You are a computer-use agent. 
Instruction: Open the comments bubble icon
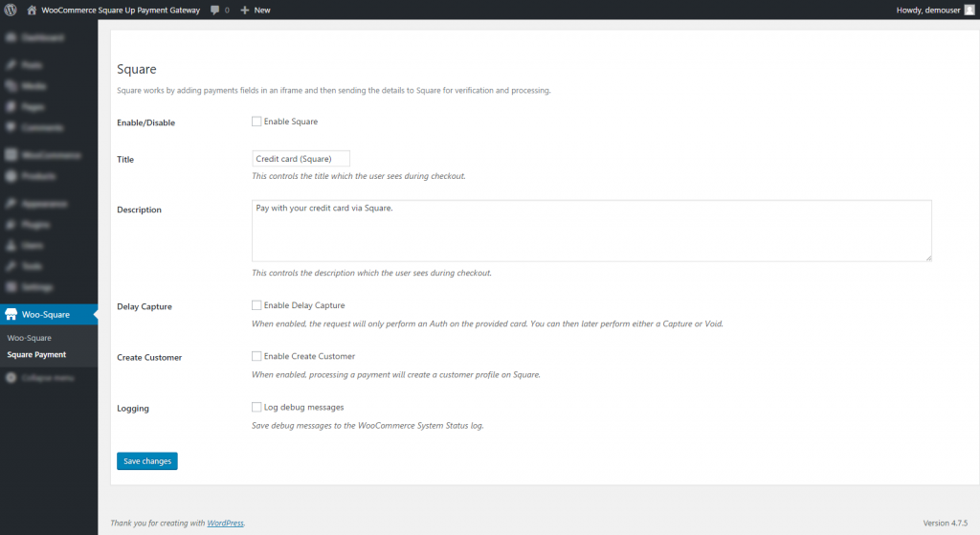coord(214,10)
